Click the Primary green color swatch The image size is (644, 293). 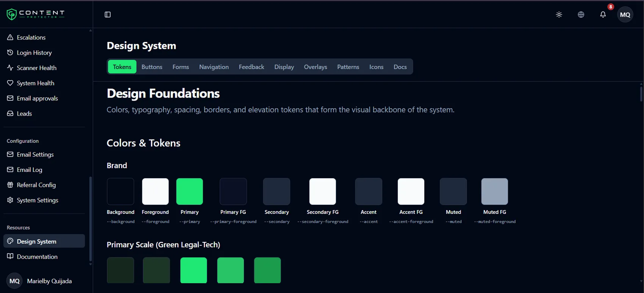pyautogui.click(x=190, y=192)
